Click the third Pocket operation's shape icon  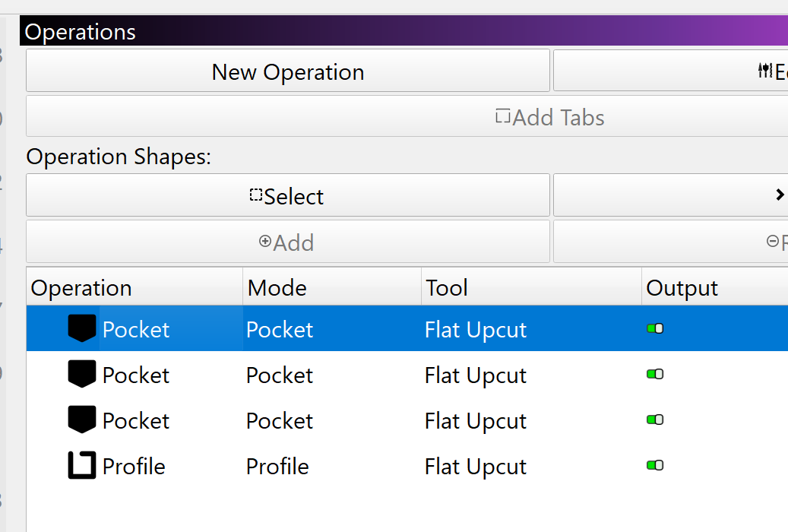pyautogui.click(x=82, y=420)
